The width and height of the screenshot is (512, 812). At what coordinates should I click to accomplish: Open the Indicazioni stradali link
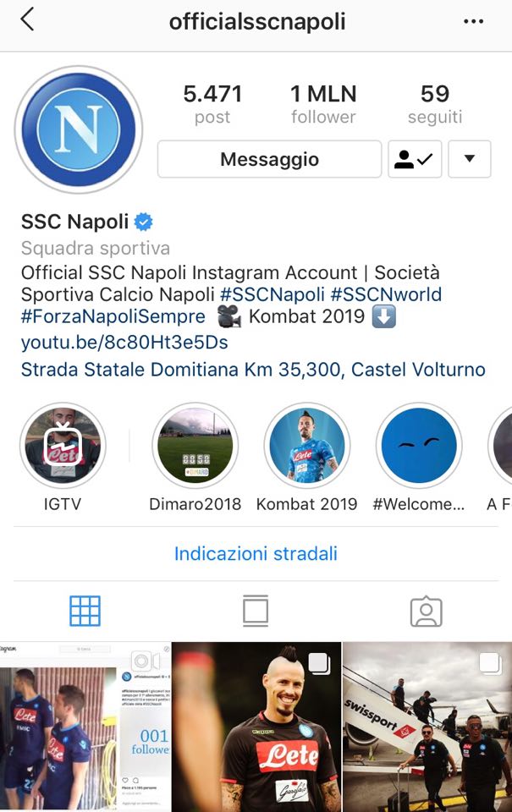click(256, 553)
